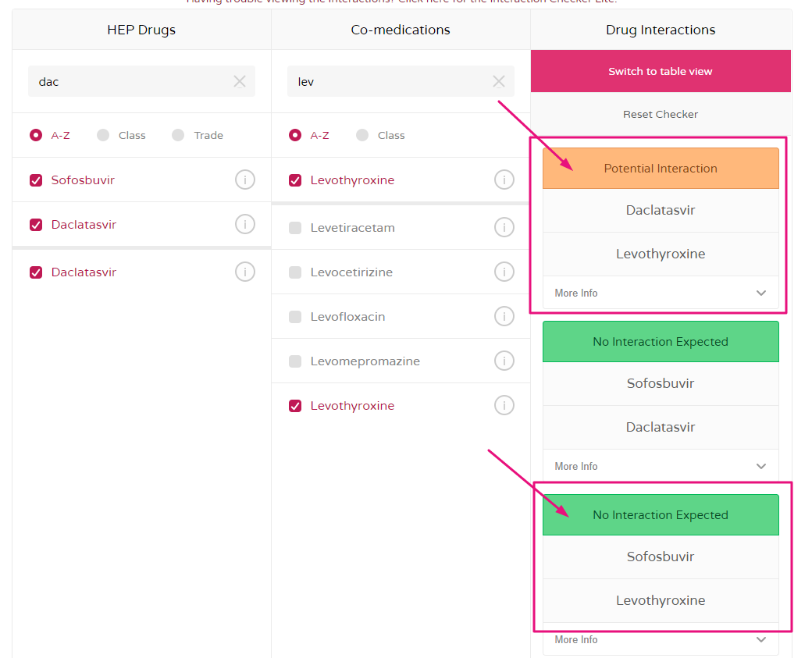Image resolution: width=812 pixels, height=658 pixels.
Task: Click the orange Potential Interaction header
Action: pos(661,169)
